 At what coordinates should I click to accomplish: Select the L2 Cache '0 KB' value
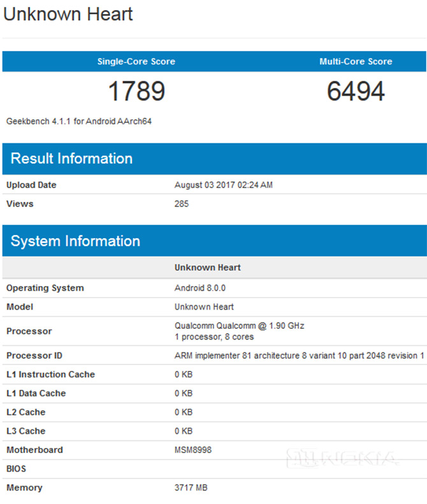point(184,412)
